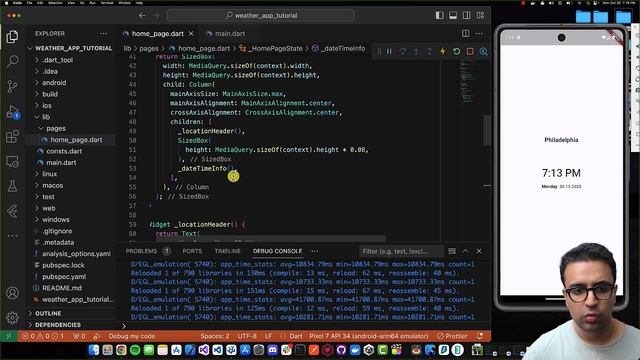Click the debug Step Over button
The height and width of the screenshot is (360, 640).
tap(403, 51)
